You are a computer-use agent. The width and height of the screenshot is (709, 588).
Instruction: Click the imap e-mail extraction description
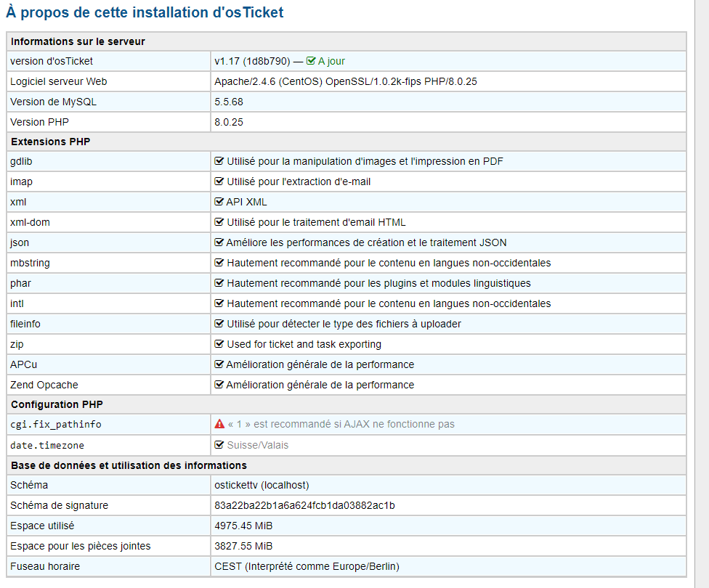[x=299, y=182]
